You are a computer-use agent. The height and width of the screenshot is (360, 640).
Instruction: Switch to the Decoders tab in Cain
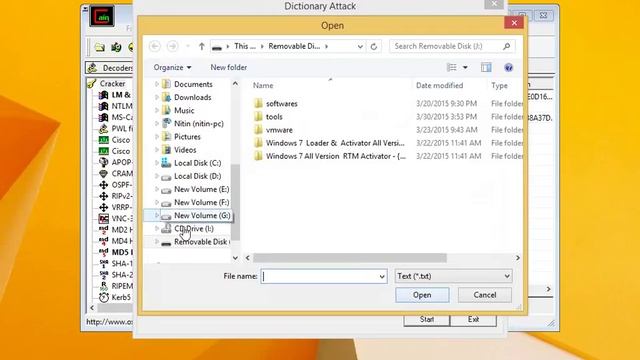(109, 68)
